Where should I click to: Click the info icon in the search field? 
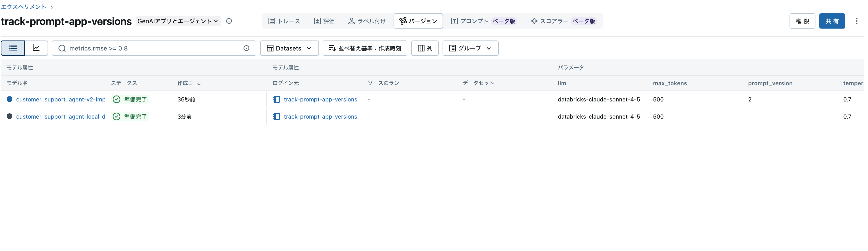pyautogui.click(x=246, y=48)
